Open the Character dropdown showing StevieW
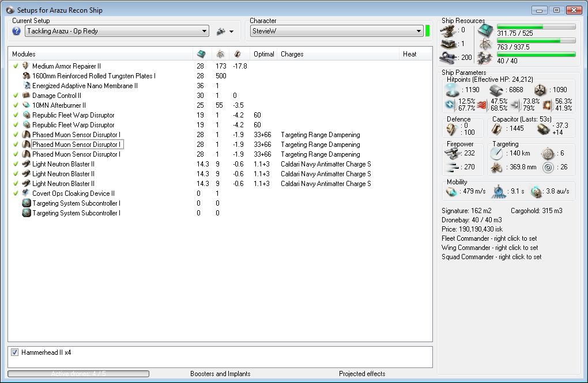Image resolution: width=588 pixels, height=383 pixels. point(337,31)
